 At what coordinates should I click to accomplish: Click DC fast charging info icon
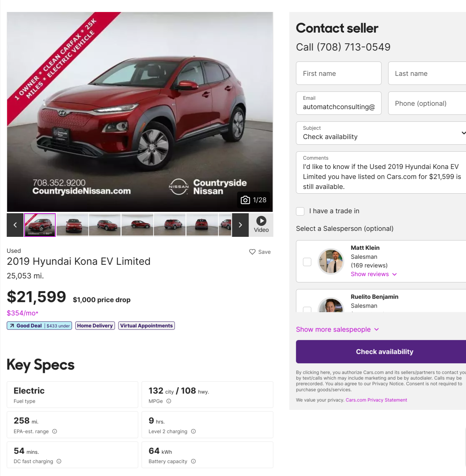pos(59,461)
